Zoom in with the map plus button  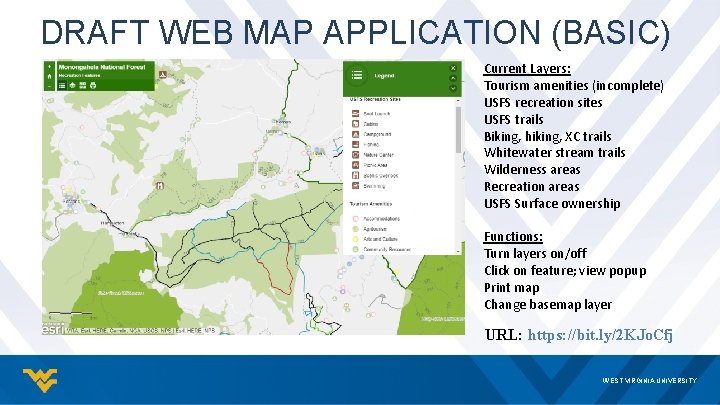coord(50,67)
